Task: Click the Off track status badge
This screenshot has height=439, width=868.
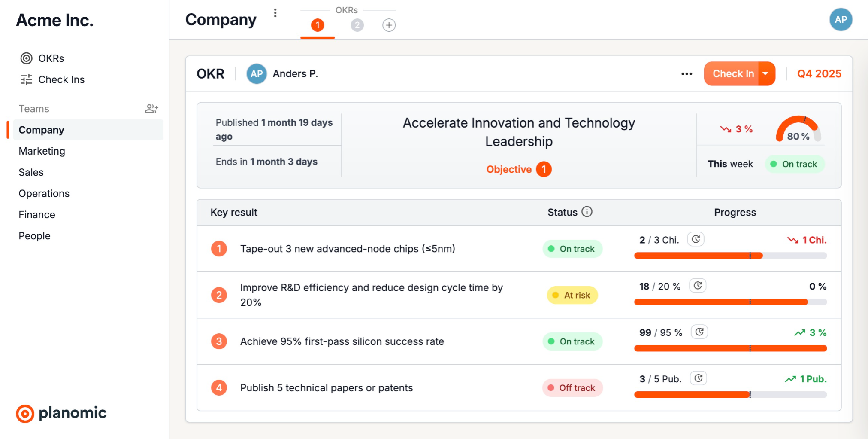Action: pyautogui.click(x=572, y=388)
